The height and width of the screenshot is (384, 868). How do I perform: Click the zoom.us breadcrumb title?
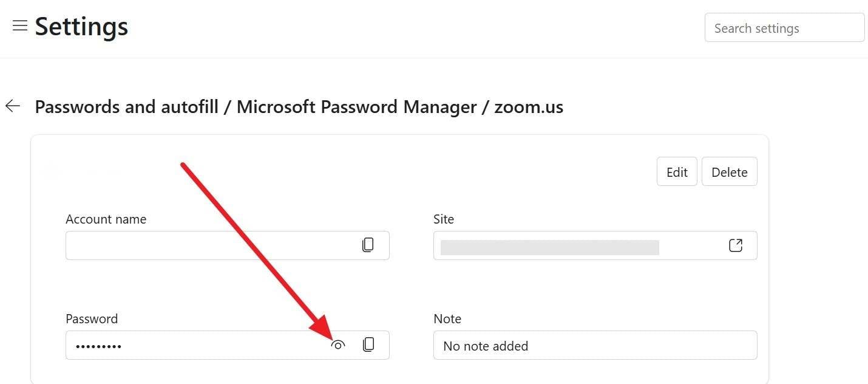pos(529,107)
